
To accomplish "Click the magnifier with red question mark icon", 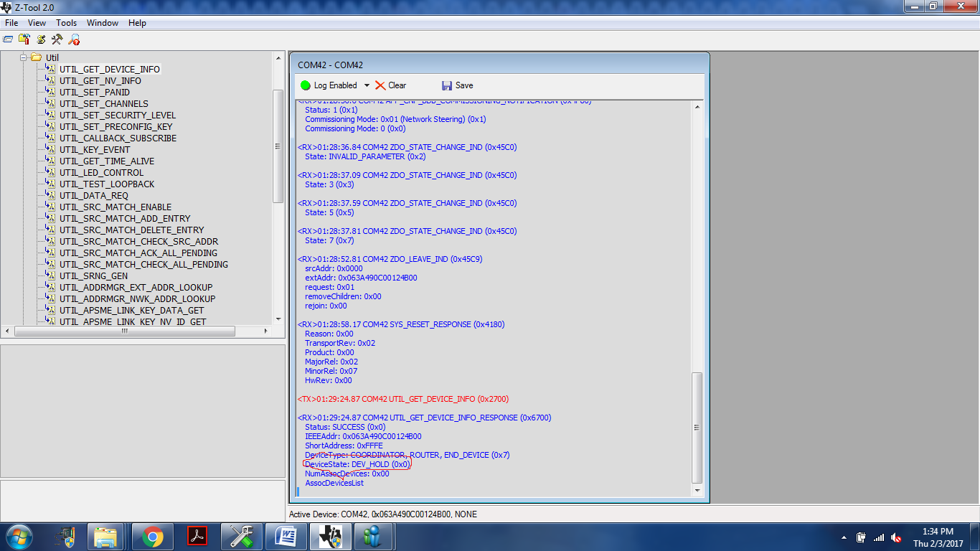I will pyautogui.click(x=74, y=39).
